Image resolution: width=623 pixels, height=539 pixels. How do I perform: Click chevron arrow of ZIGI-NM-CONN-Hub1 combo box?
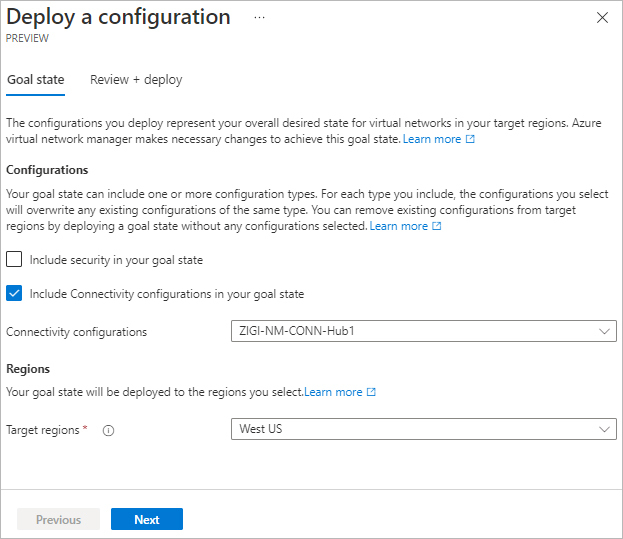pos(604,331)
